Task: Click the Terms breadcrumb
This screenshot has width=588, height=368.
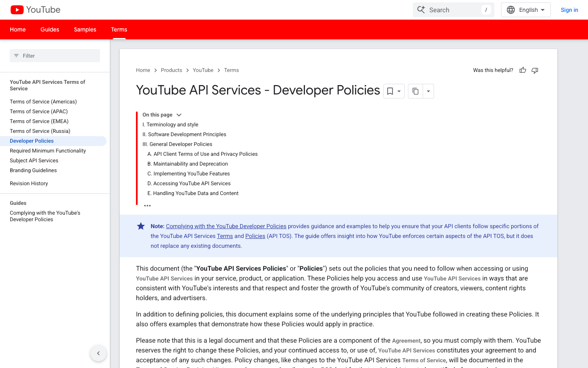Action: pyautogui.click(x=232, y=70)
